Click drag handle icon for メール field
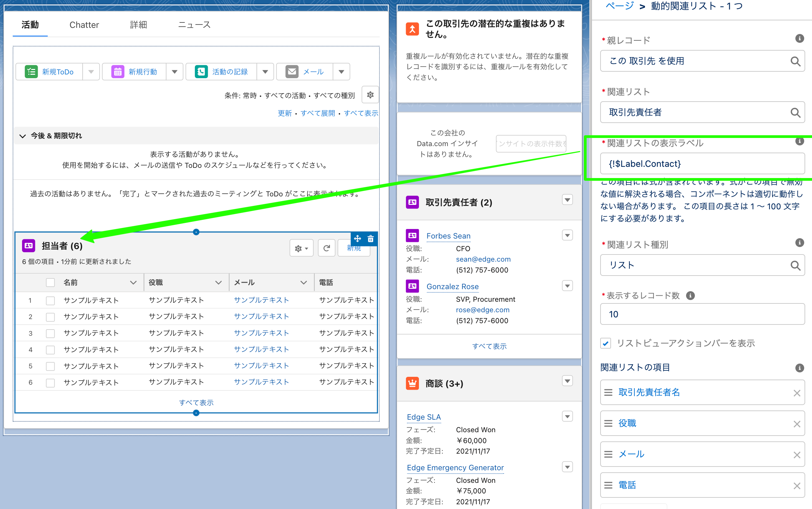 tap(608, 454)
